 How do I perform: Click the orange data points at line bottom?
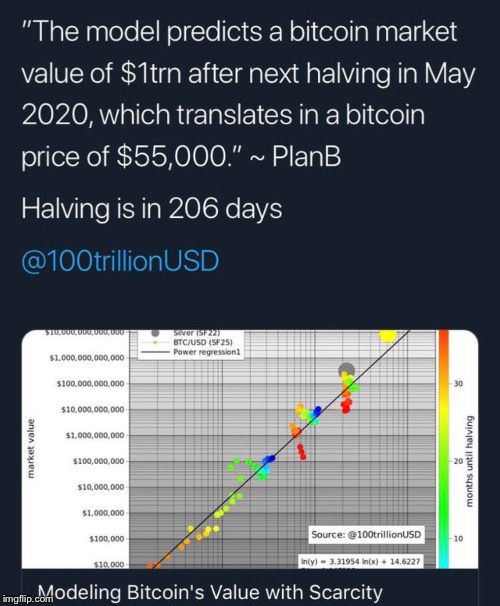pos(153,565)
